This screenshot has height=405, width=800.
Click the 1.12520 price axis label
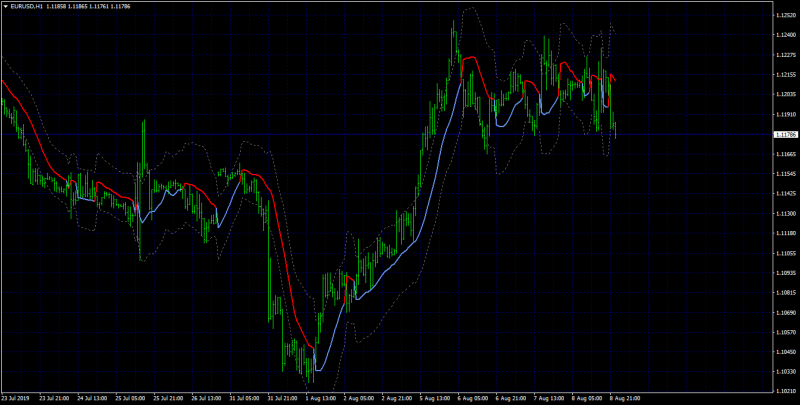pyautogui.click(x=785, y=15)
